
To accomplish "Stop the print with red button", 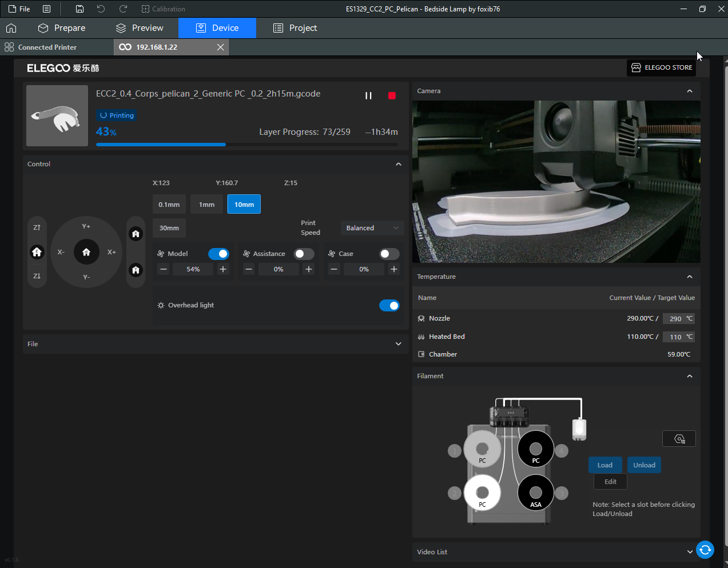I will pyautogui.click(x=392, y=95).
